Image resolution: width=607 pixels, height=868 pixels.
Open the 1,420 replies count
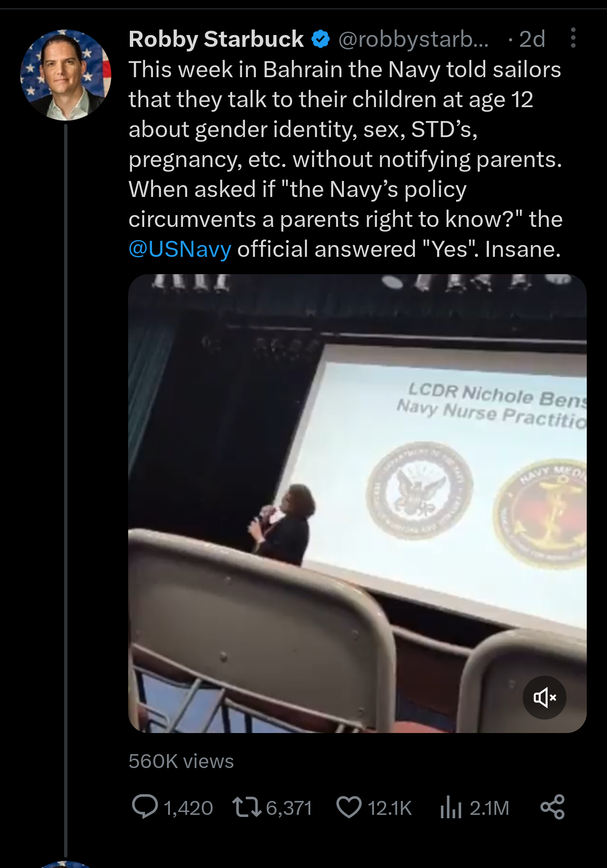coord(188,808)
